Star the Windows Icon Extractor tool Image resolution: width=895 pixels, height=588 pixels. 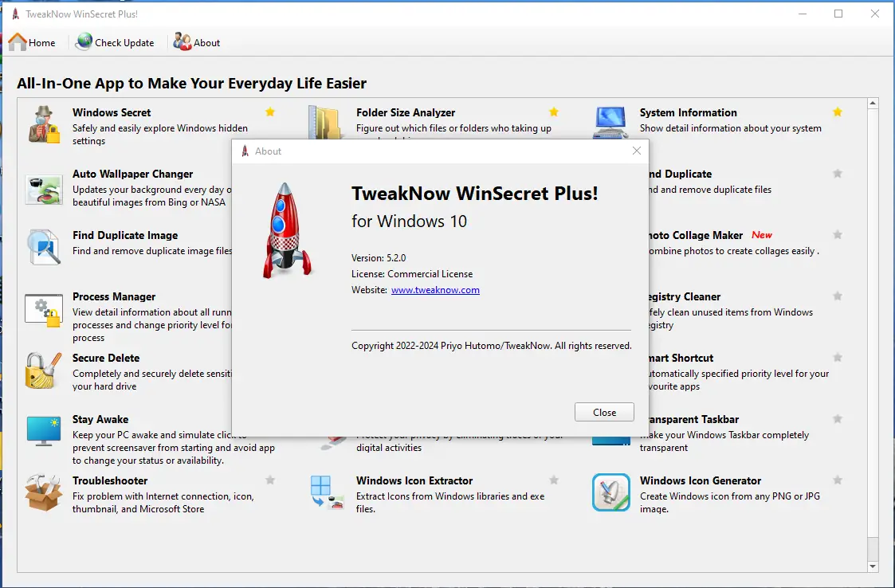[554, 480]
